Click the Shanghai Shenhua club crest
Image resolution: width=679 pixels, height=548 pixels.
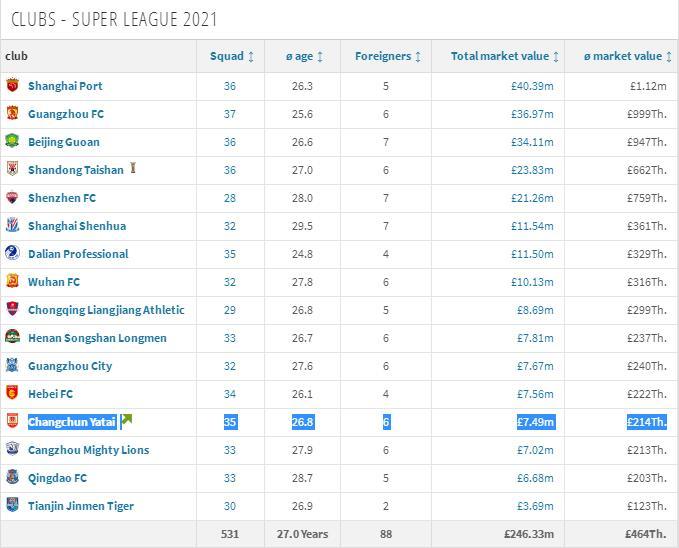(12, 225)
